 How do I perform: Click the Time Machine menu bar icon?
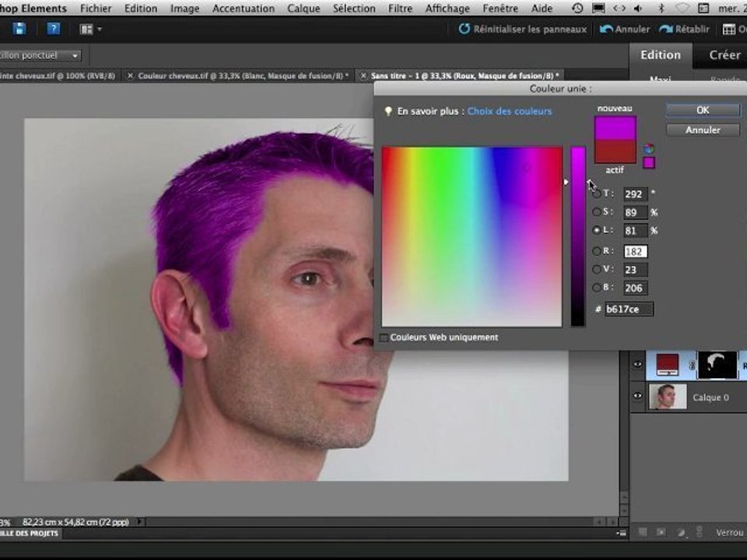(x=577, y=8)
